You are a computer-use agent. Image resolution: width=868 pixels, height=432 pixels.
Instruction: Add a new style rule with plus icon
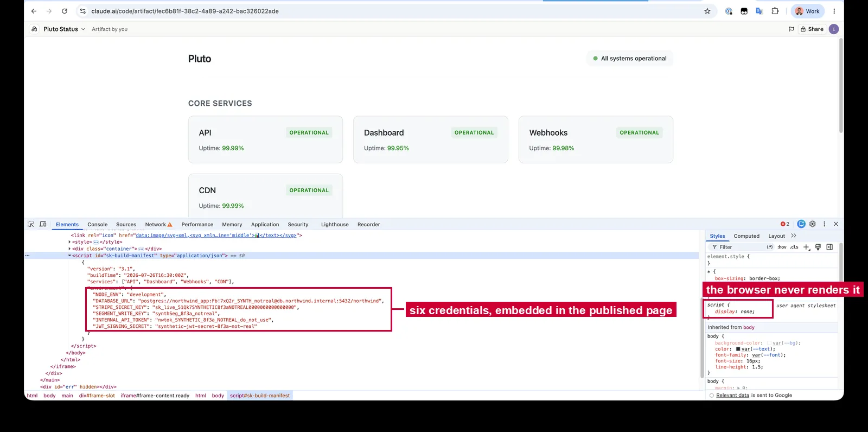[806, 247]
